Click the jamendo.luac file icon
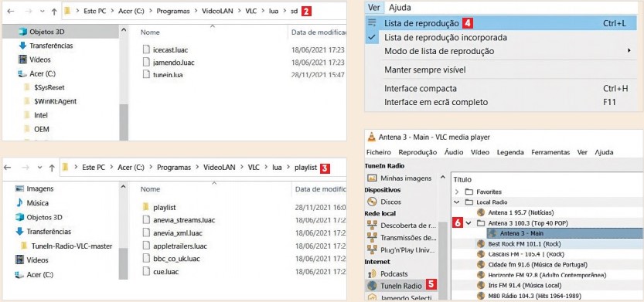Screen dimensions: 644x302 (146, 63)
